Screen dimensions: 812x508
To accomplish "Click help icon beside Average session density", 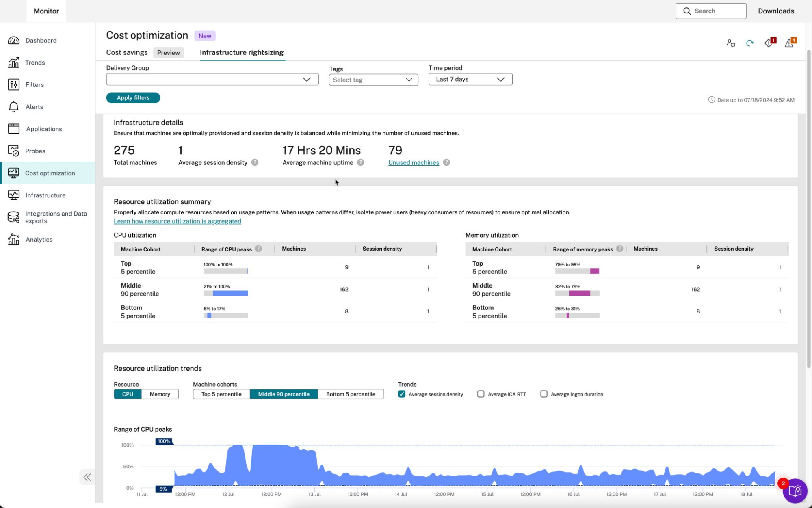I will [255, 162].
